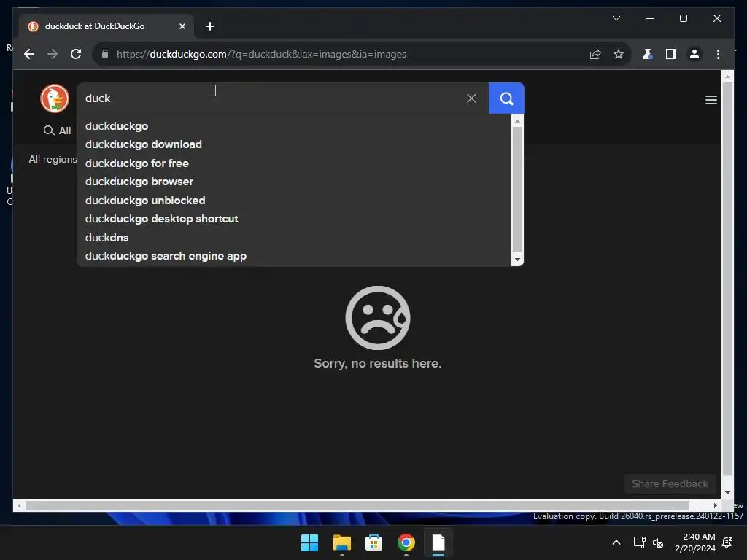
Task: Open network status tray icon
Action: point(639,542)
